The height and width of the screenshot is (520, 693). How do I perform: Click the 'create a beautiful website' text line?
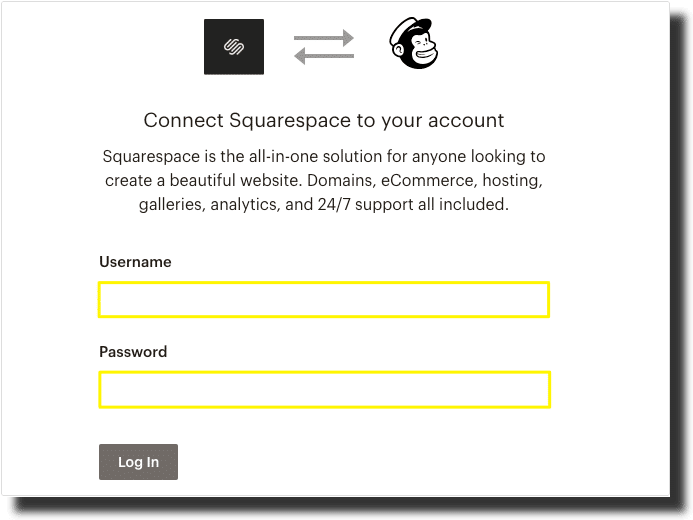[x=324, y=180]
